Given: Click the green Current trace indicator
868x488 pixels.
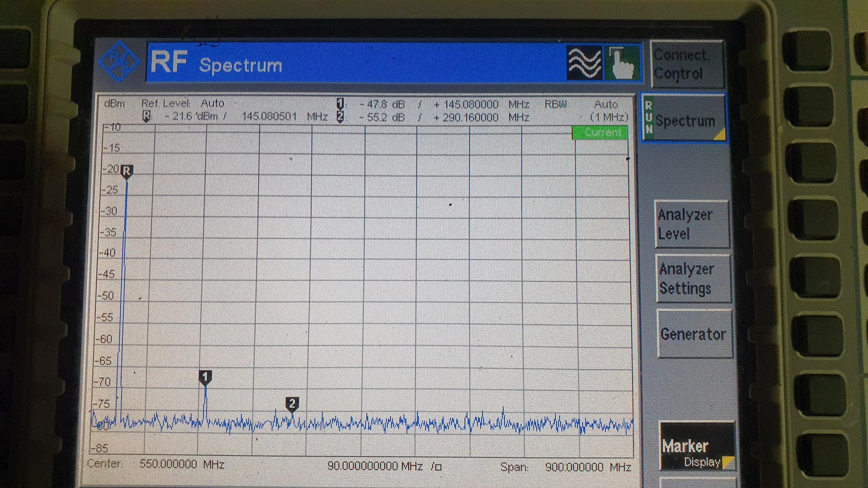Looking at the screenshot, I should (x=600, y=133).
